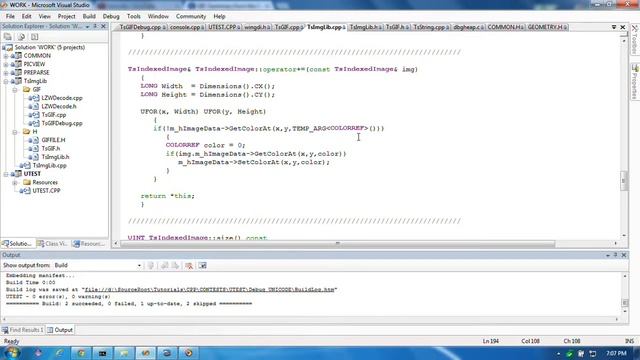The height and width of the screenshot is (360, 640).
Task: Collapse the UTEST project node
Action: [x=6, y=174]
